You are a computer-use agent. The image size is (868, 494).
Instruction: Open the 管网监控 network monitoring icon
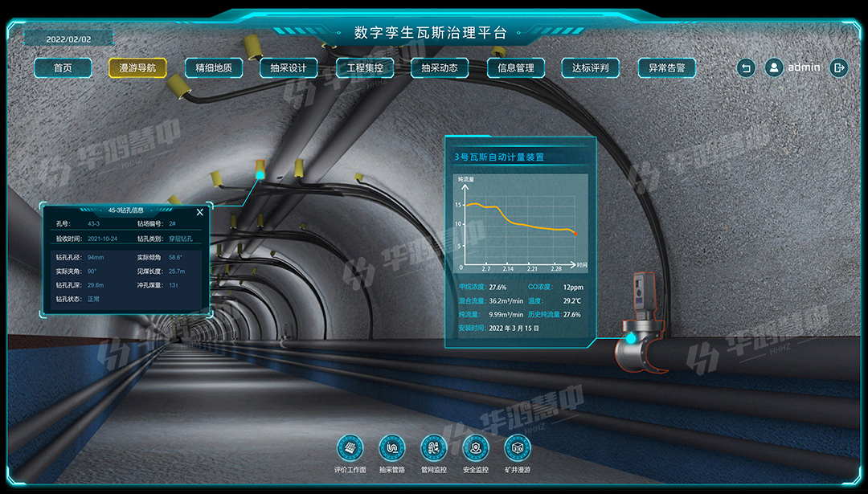coord(434,447)
